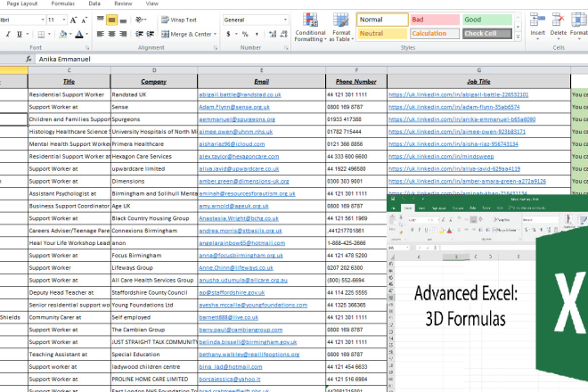Apply the Fill Color bucket
This screenshot has width=588, height=392.
(x=63, y=34)
